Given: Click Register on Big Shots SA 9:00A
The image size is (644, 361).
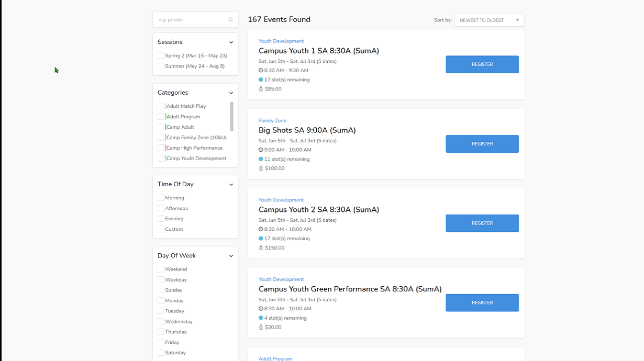Looking at the screenshot, I should 482,144.
